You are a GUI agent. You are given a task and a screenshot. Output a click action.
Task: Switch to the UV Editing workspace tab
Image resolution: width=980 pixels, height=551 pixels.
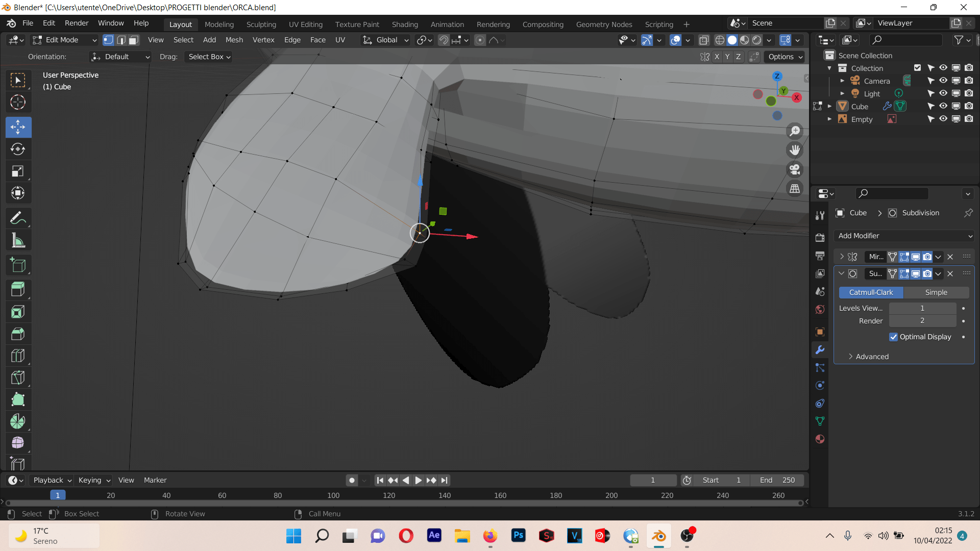coord(305,24)
